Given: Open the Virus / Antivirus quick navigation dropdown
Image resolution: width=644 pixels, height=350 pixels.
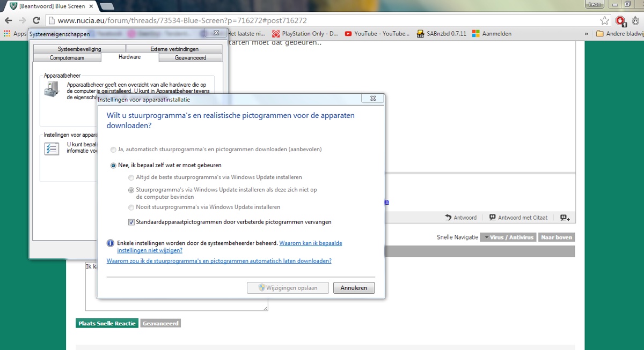Looking at the screenshot, I should coord(508,237).
